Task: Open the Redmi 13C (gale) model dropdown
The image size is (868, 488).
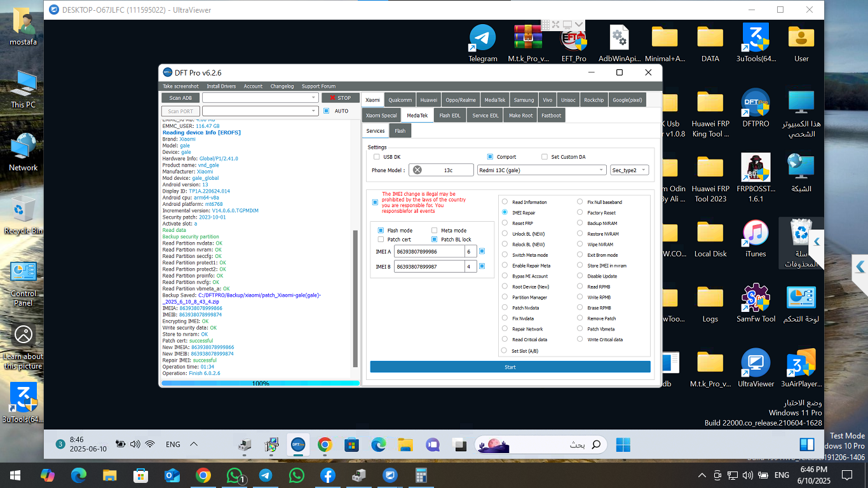Action: click(x=542, y=170)
